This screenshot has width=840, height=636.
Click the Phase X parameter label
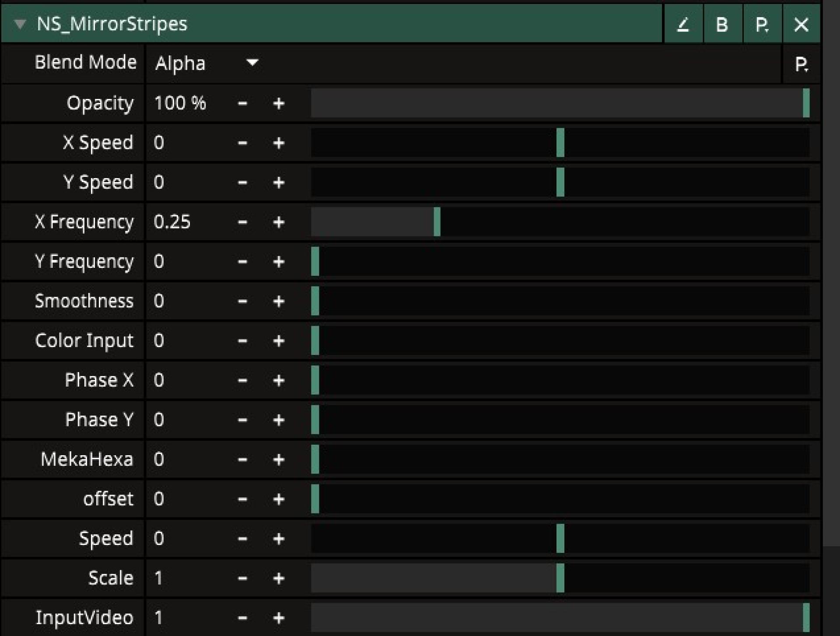pos(99,380)
